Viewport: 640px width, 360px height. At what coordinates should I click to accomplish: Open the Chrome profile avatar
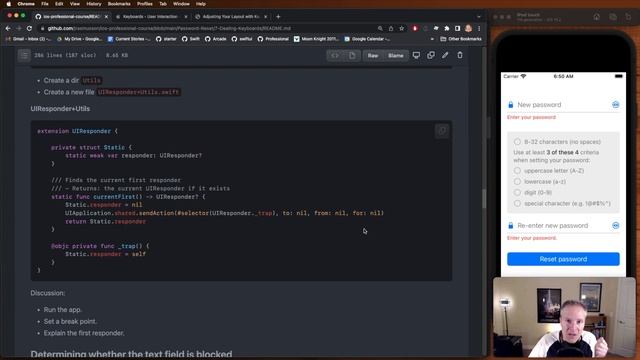(x=469, y=28)
